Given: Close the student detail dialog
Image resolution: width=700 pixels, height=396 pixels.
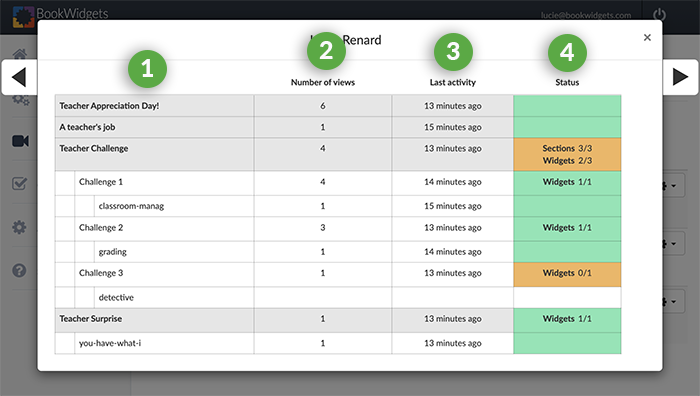Looking at the screenshot, I should (647, 38).
